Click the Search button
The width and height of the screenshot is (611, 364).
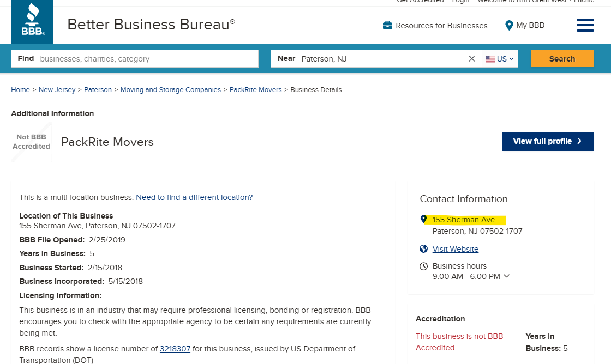click(x=562, y=59)
